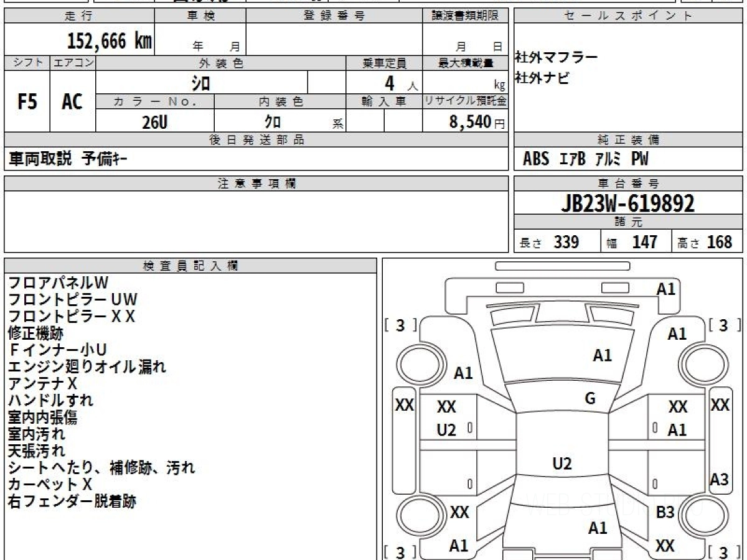Click the 輸入車 header

[384, 101]
